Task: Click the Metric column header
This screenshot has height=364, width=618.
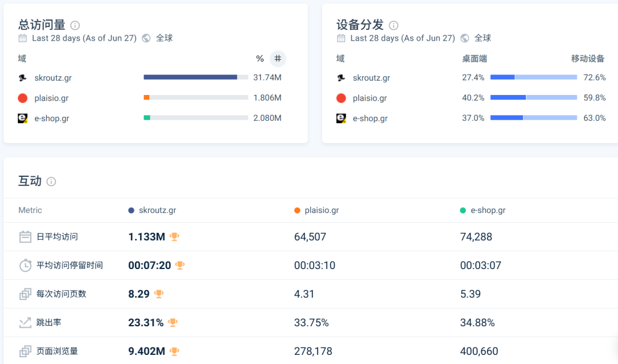Action: coord(30,210)
